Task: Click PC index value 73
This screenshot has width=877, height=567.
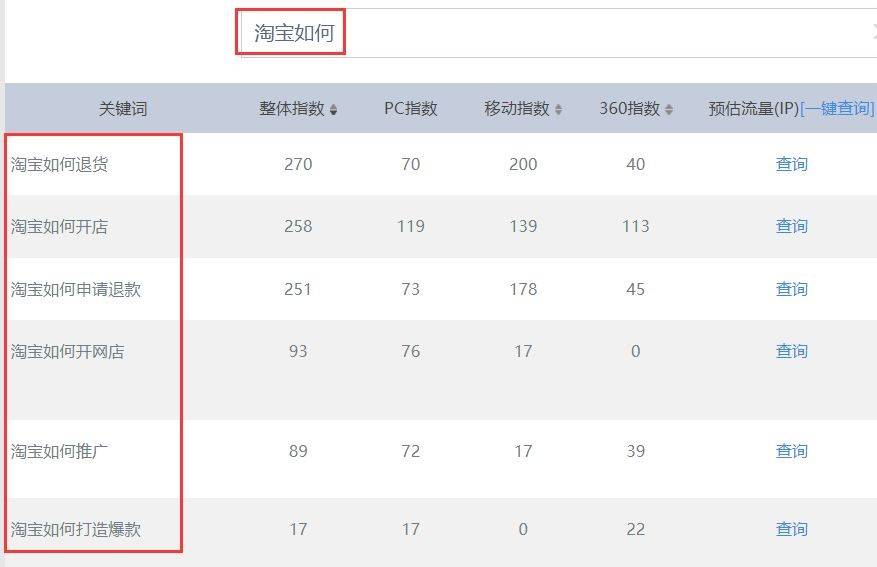Action: (x=411, y=289)
